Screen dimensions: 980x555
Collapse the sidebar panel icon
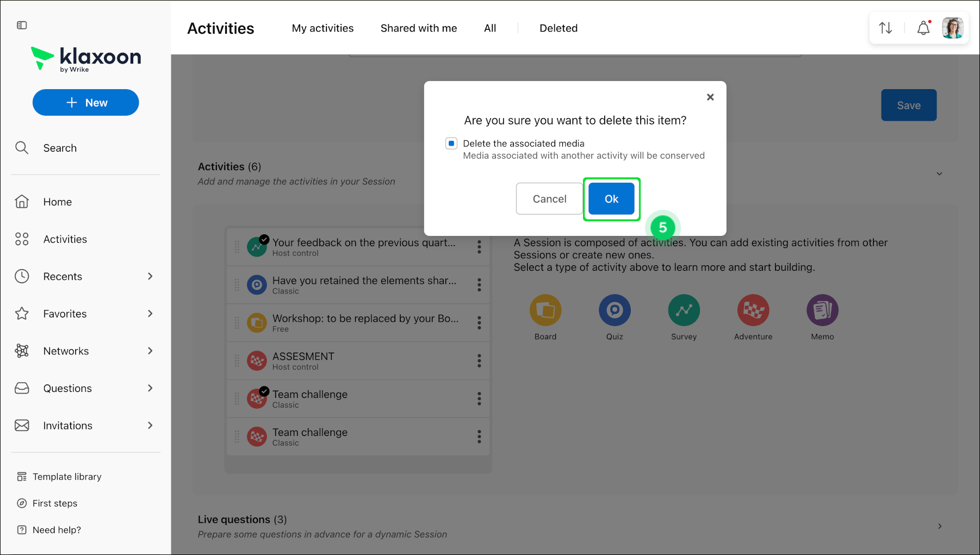[22, 25]
